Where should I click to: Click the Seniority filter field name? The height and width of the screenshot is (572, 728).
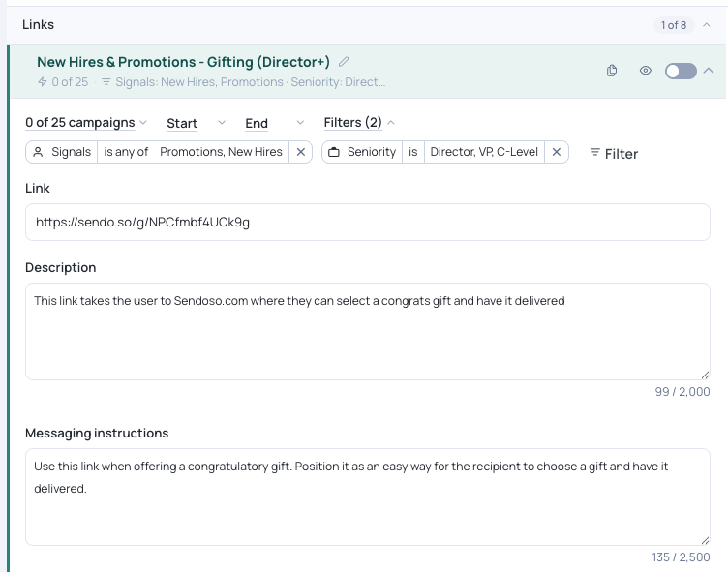[x=362, y=152]
